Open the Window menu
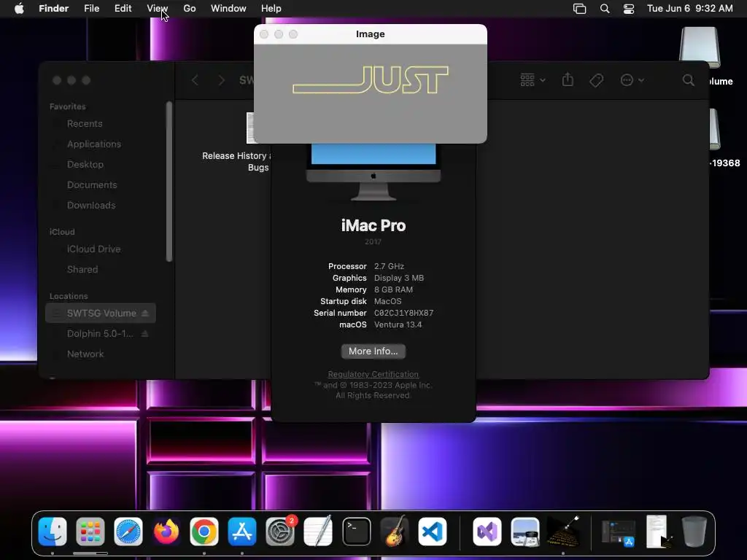747x560 pixels. 228,9
